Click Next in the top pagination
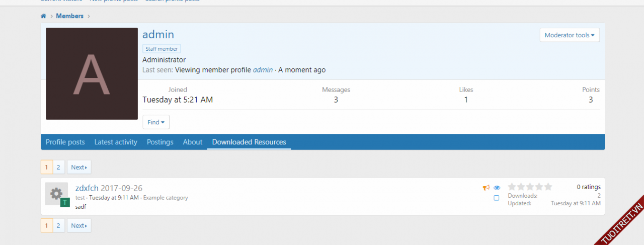The height and width of the screenshot is (245, 644). (79, 167)
